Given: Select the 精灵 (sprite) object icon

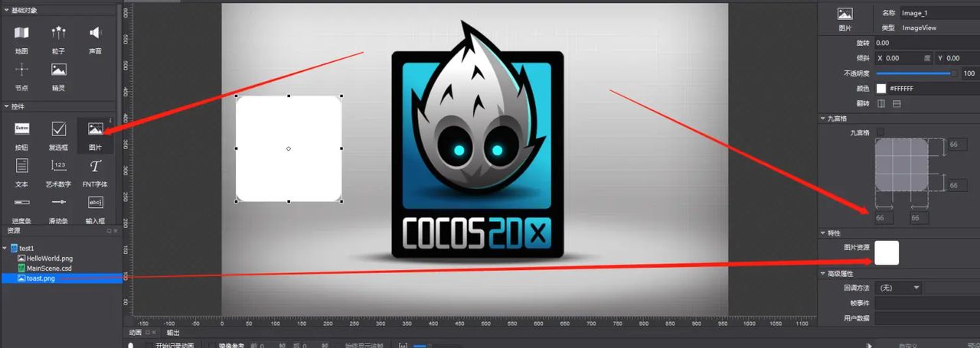Looking at the screenshot, I should pos(58,70).
